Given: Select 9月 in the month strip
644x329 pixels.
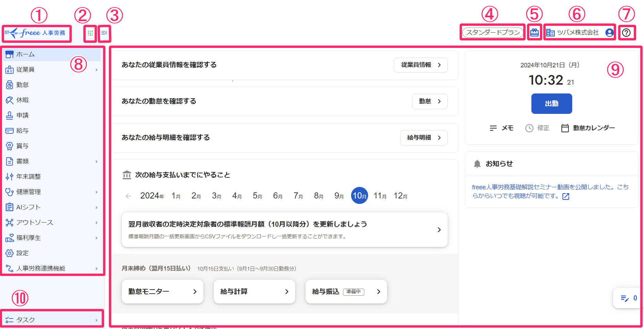Looking at the screenshot, I should (x=339, y=196).
